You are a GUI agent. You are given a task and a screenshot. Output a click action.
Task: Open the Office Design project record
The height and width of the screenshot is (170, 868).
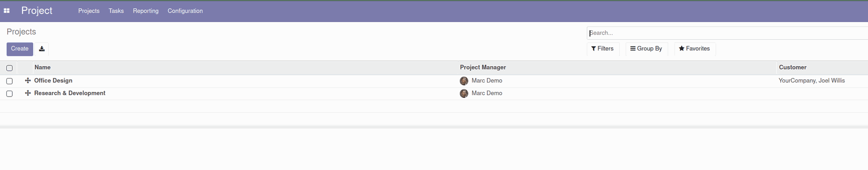click(53, 81)
